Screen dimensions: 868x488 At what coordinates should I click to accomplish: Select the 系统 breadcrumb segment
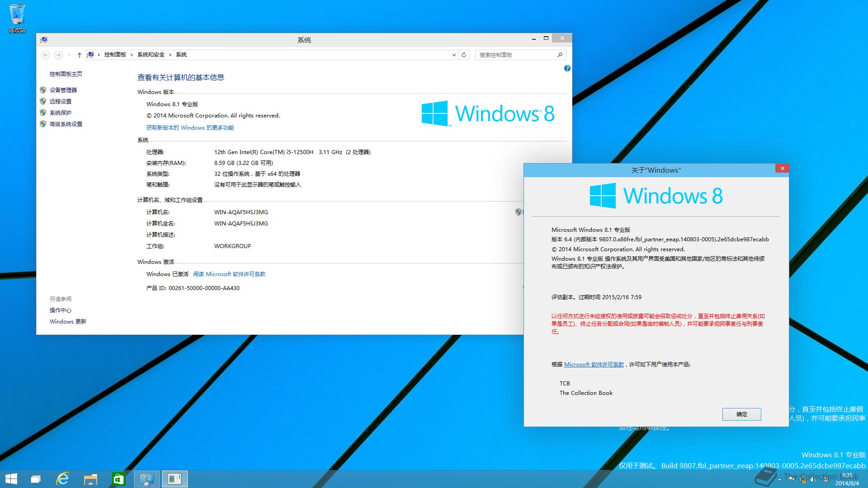tap(181, 55)
